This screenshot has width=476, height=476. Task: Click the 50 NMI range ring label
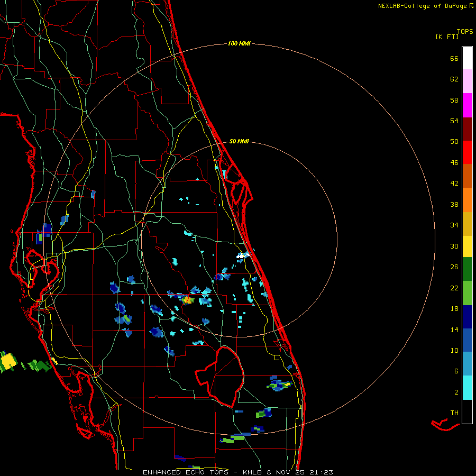click(x=239, y=141)
